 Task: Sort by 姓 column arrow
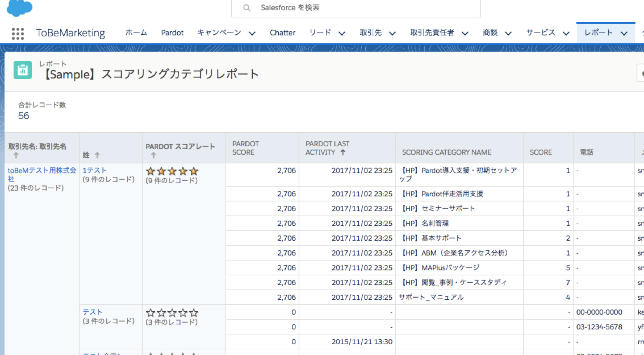click(97, 155)
